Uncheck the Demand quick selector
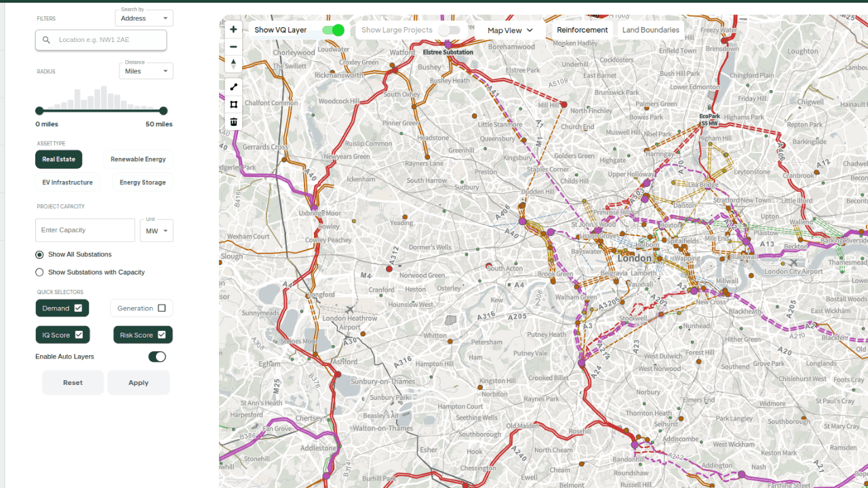Screen dimensions: 868x488 pyautogui.click(x=62, y=308)
